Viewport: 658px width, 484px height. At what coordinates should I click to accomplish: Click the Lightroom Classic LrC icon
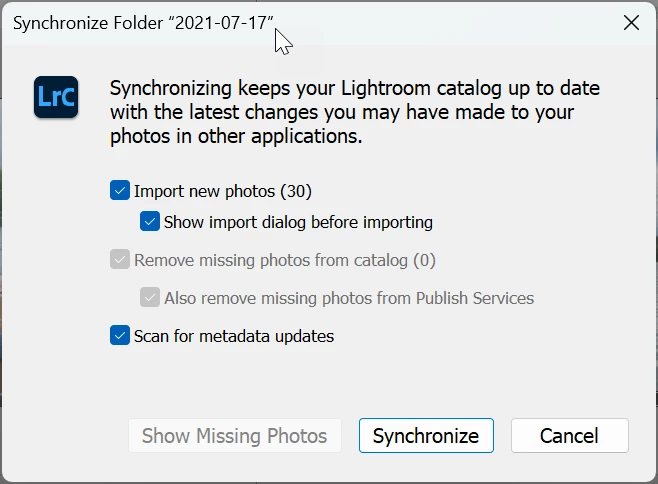(56, 97)
